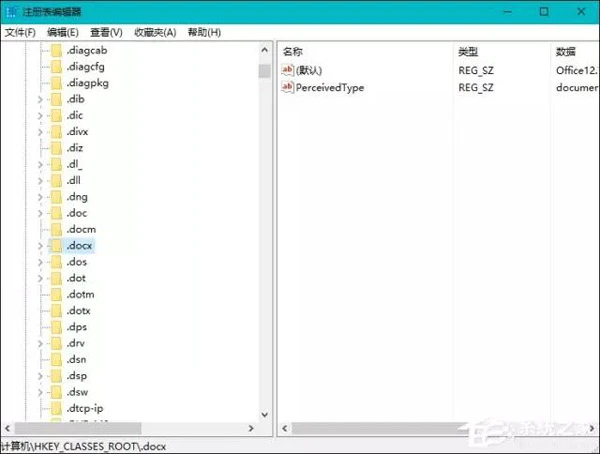Click the .dll folder icon
The height and width of the screenshot is (454, 600).
(56, 181)
